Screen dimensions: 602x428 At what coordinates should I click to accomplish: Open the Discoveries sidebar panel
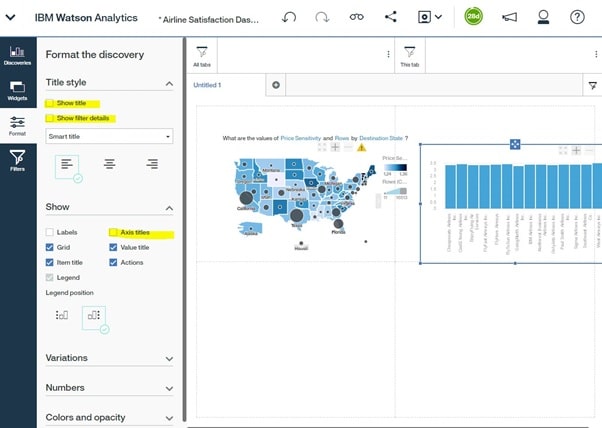[18, 55]
